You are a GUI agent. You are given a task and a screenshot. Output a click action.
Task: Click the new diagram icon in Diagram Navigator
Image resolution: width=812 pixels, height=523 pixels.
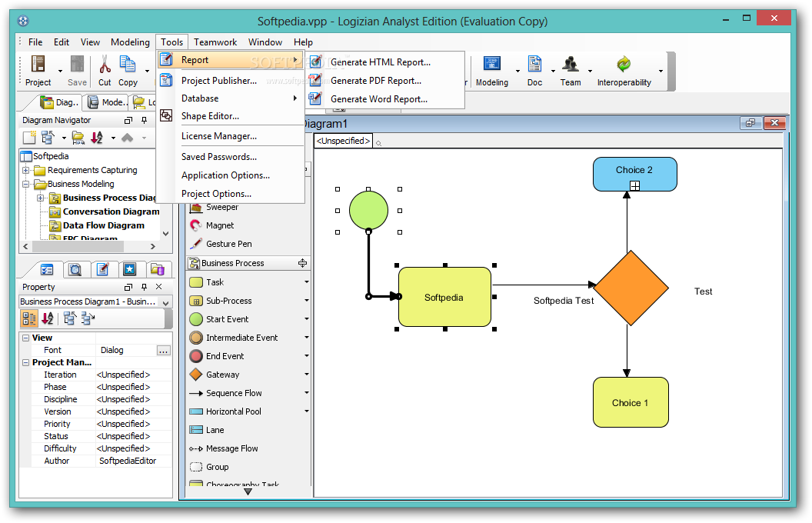click(29, 138)
